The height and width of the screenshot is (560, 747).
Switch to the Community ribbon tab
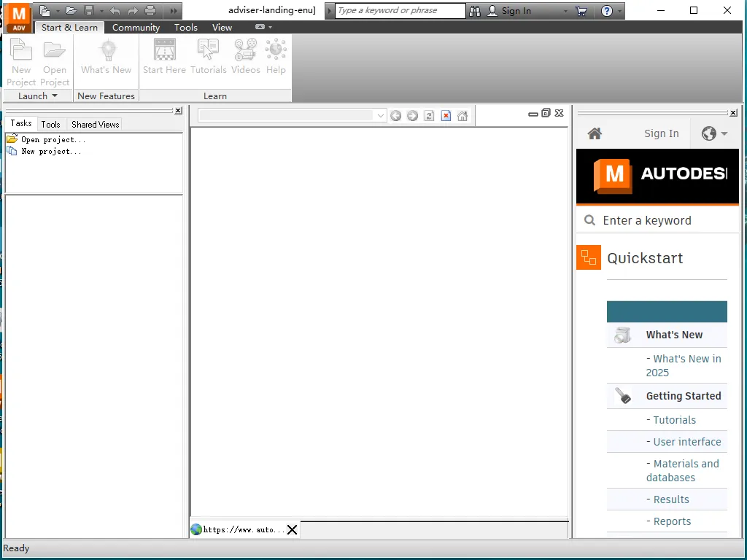(x=136, y=28)
